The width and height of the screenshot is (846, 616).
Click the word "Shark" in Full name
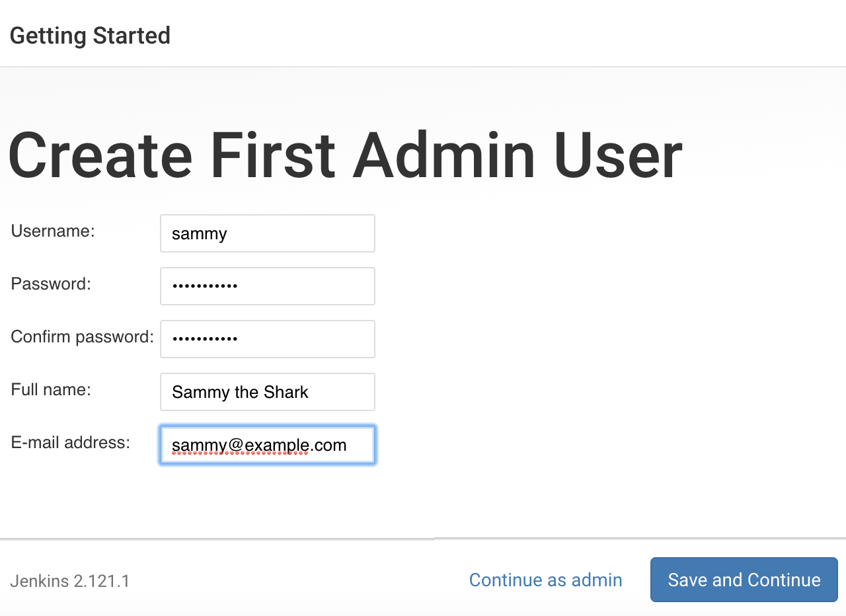coord(286,392)
